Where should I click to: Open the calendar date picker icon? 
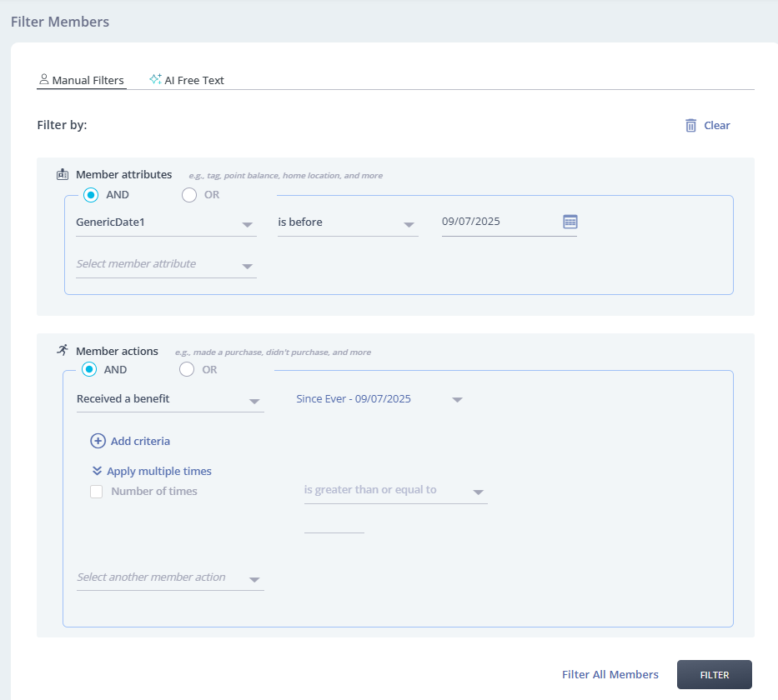point(570,222)
